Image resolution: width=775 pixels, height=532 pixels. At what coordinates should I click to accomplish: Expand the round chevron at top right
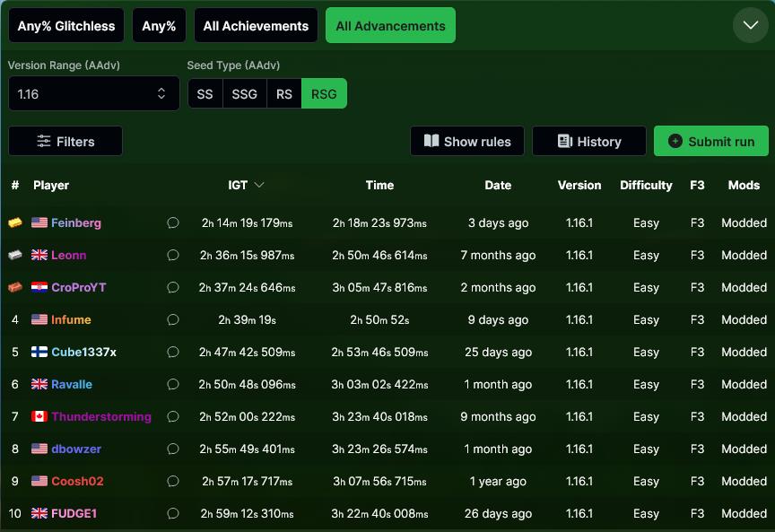[x=750, y=25]
